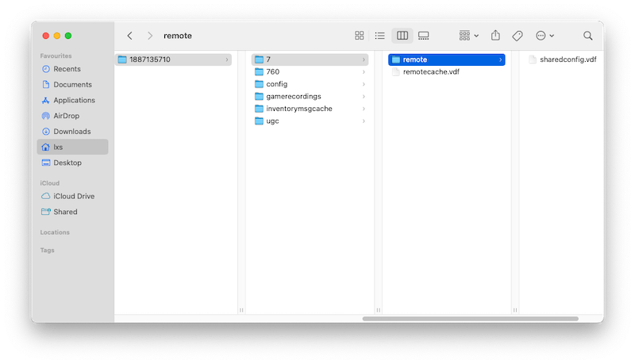This screenshot has width=635, height=364.
Task: Select the column view button
Action: [402, 36]
